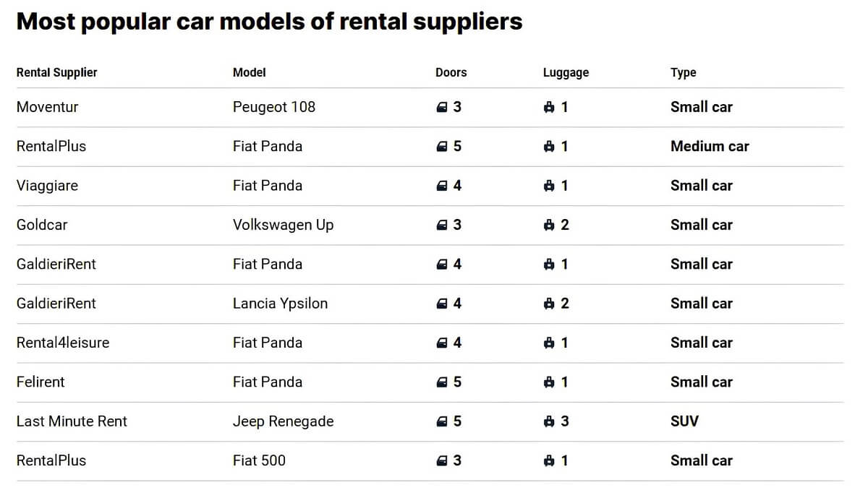Click the door icon in the Felirent row

tap(442, 382)
